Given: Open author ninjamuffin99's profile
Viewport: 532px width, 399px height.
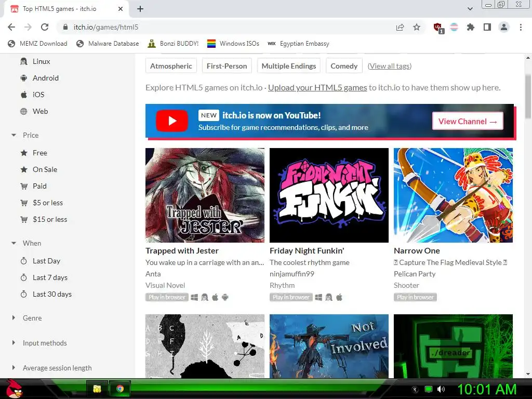Looking at the screenshot, I should pyautogui.click(x=292, y=274).
